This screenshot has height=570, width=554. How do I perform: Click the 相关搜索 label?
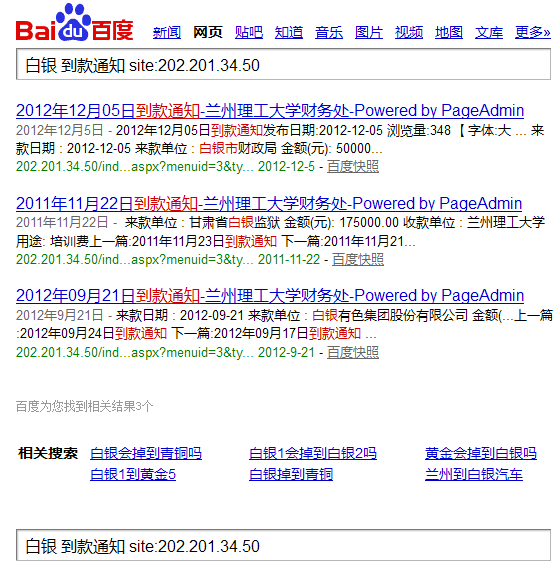click(48, 453)
